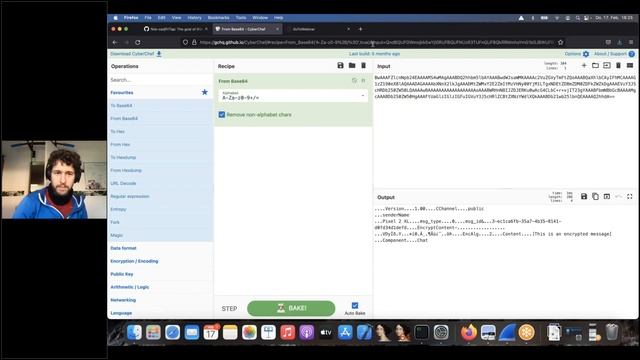640x360 pixels.
Task: Open folder as input
Action: (596, 66)
